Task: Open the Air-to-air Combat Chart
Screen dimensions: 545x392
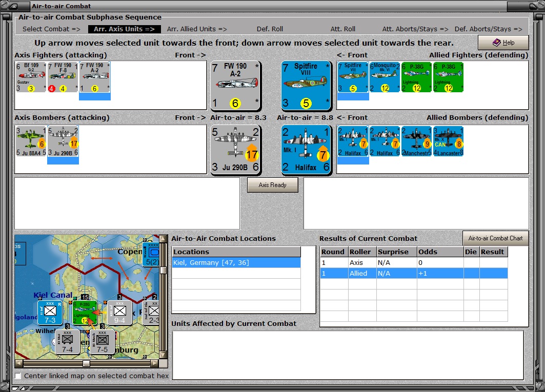Action: [x=495, y=238]
